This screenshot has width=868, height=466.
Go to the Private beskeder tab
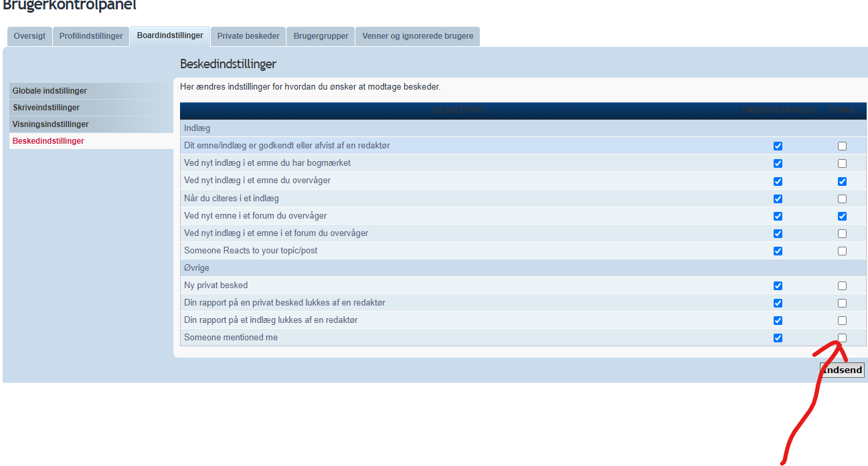tap(248, 36)
